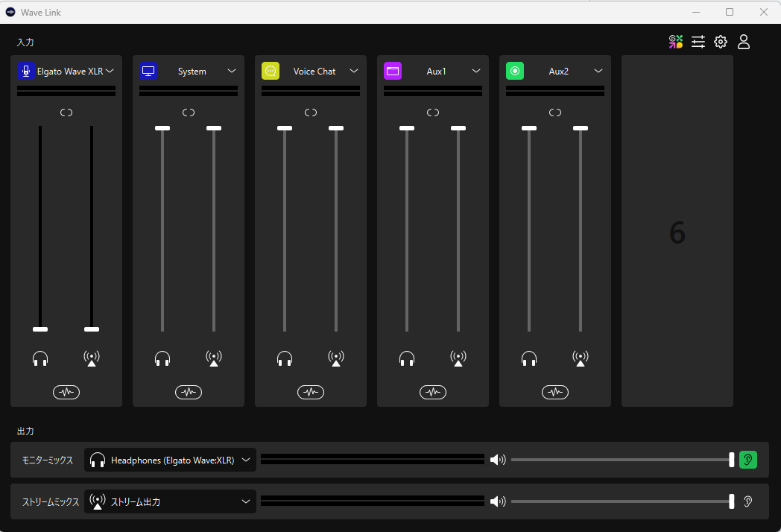Toggle link sliders on Voice Chat channel
The image size is (781, 532).
pos(311,113)
